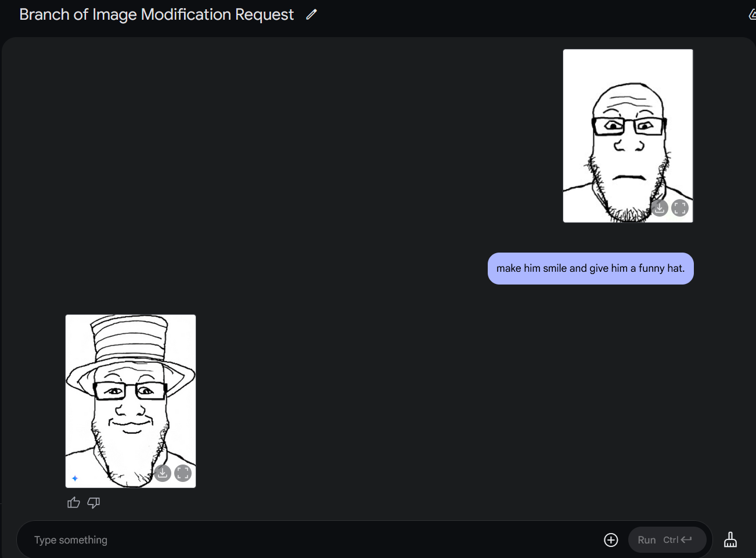Click the blue sparkle on the generated image
The height and width of the screenshot is (558, 756).
point(75,478)
